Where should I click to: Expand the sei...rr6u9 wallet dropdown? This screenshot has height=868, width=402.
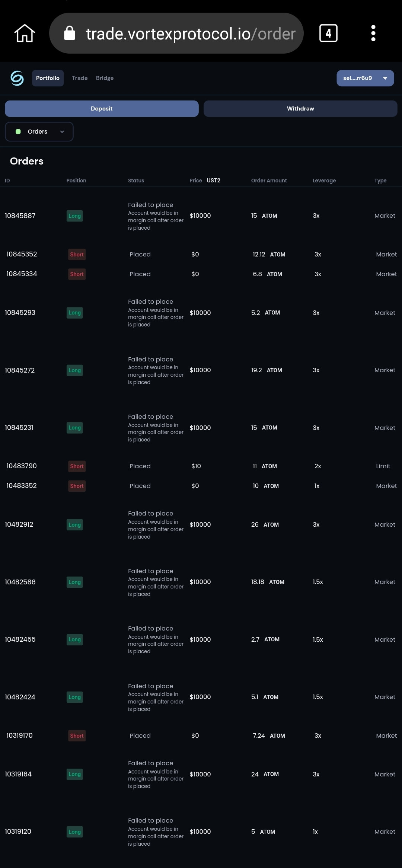tap(365, 78)
